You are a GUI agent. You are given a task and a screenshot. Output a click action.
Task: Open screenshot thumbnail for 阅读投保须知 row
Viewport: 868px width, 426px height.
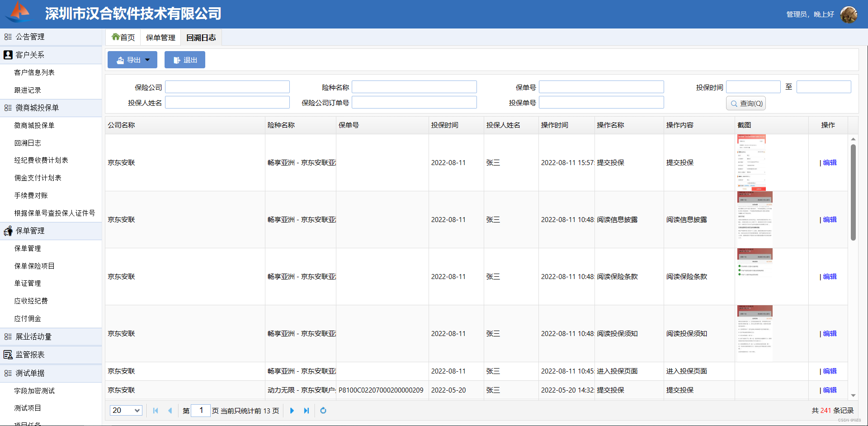click(x=755, y=334)
